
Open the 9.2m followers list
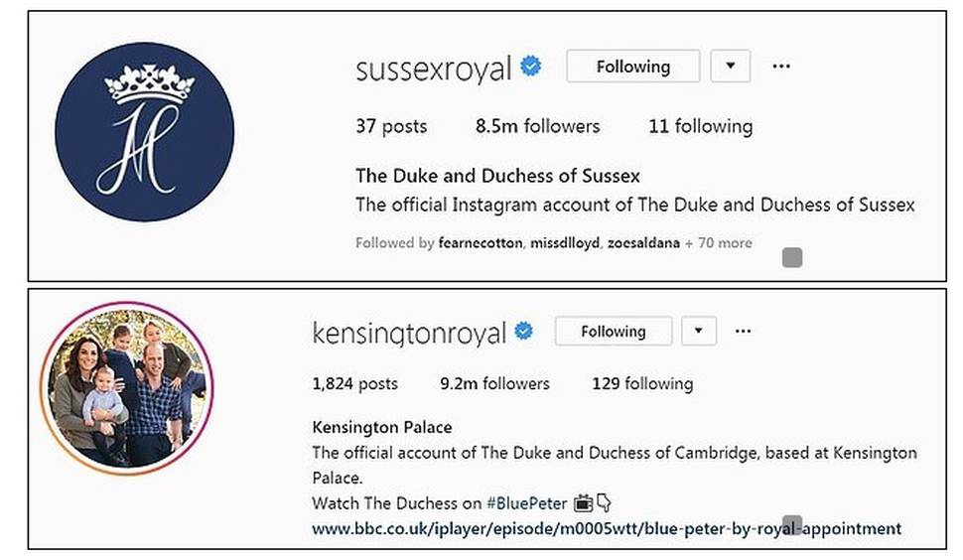coord(494,383)
